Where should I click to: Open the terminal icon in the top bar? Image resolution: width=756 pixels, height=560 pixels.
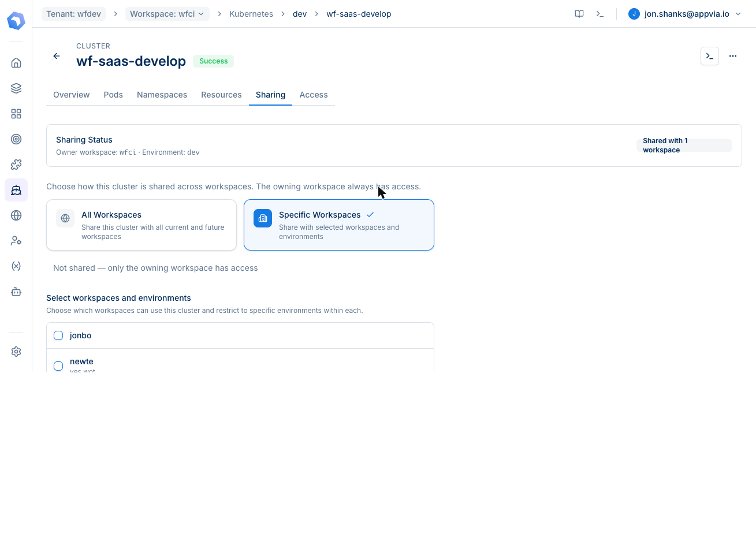tap(600, 14)
